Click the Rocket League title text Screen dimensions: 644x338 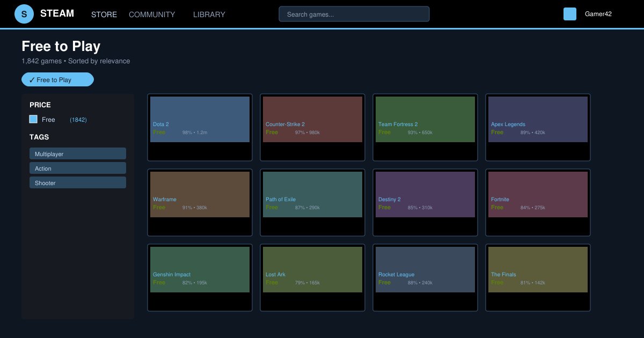[396, 275]
